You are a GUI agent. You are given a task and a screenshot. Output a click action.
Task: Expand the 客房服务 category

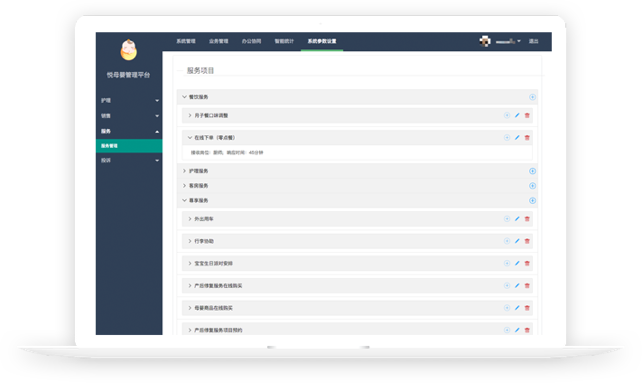[184, 186]
